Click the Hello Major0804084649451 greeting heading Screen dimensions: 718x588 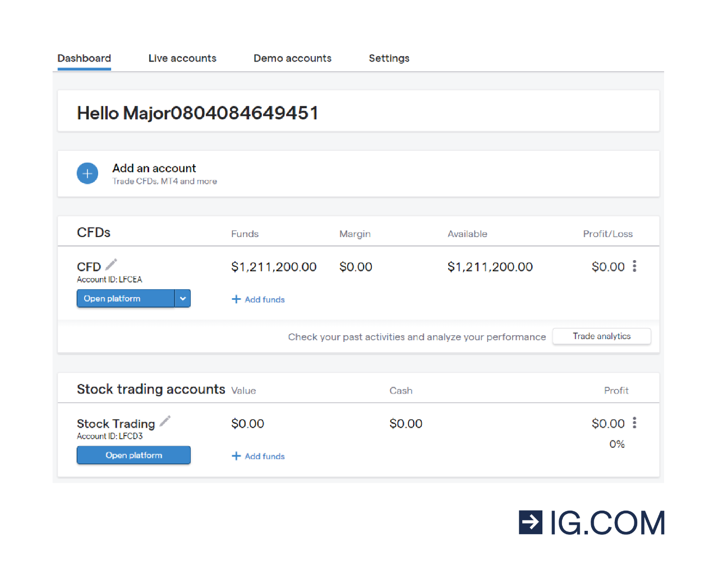[x=197, y=113]
